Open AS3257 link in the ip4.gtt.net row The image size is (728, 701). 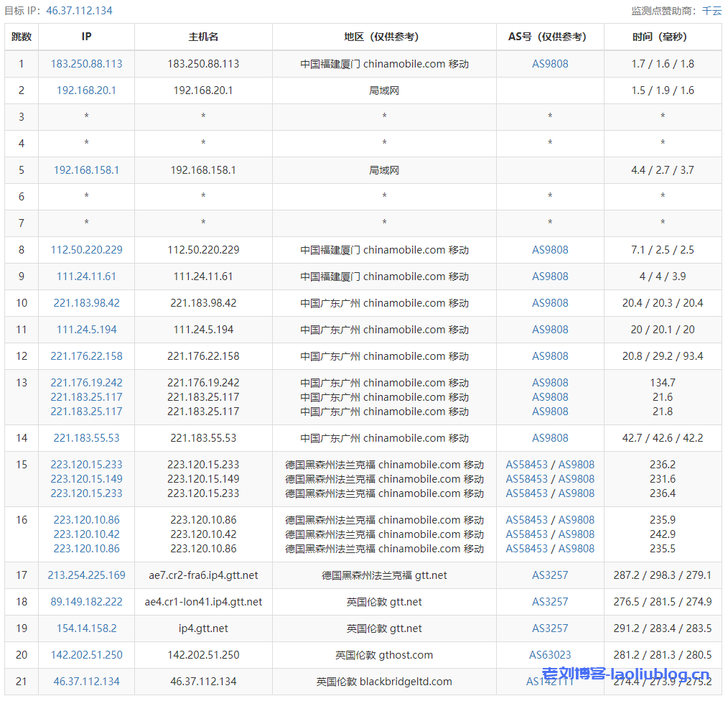click(550, 628)
